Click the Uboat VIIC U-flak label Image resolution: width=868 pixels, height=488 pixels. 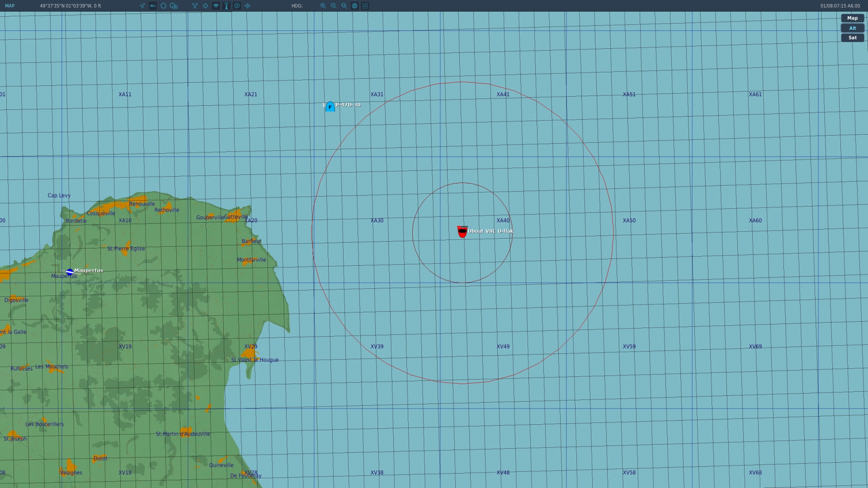[x=491, y=231]
